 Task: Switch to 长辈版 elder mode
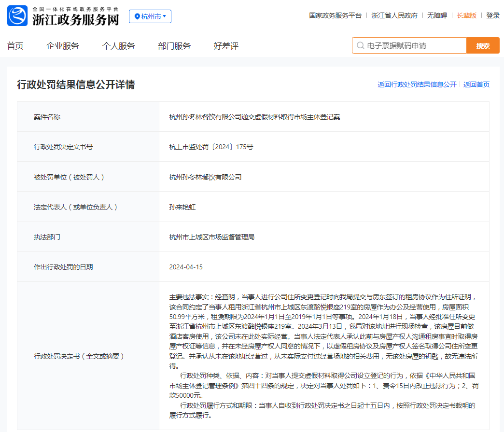point(466,15)
